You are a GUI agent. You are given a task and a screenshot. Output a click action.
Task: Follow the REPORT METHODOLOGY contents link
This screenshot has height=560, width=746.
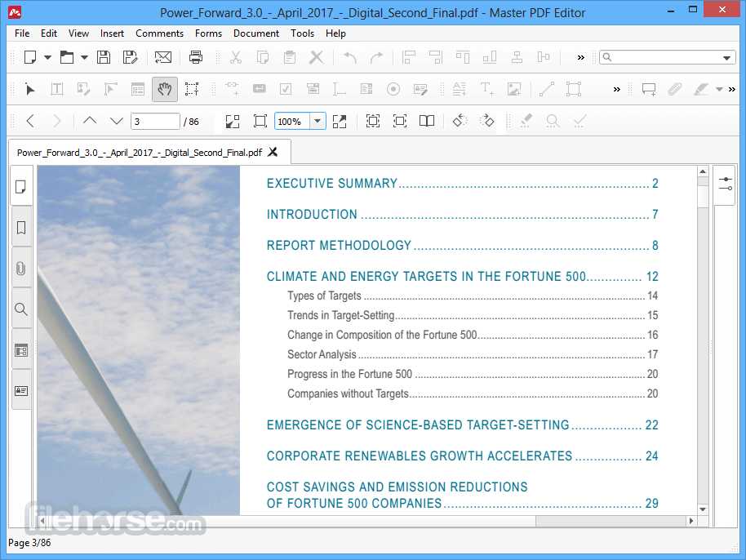462,245
